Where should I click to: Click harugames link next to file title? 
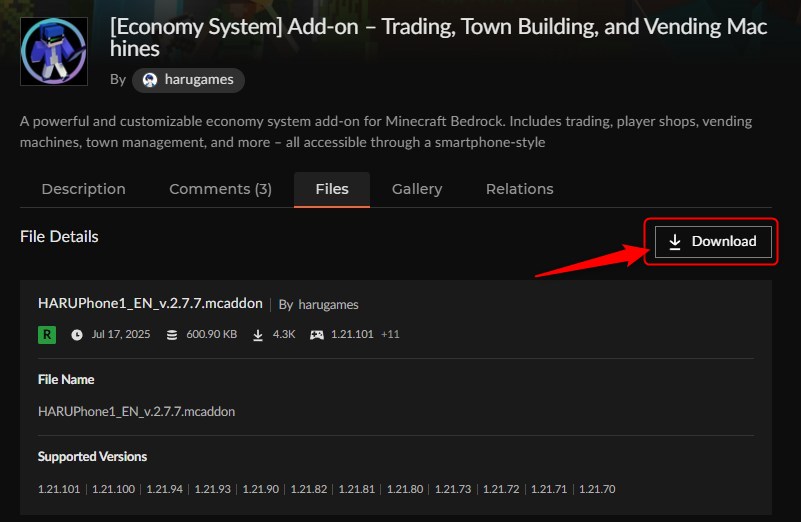pyautogui.click(x=328, y=304)
